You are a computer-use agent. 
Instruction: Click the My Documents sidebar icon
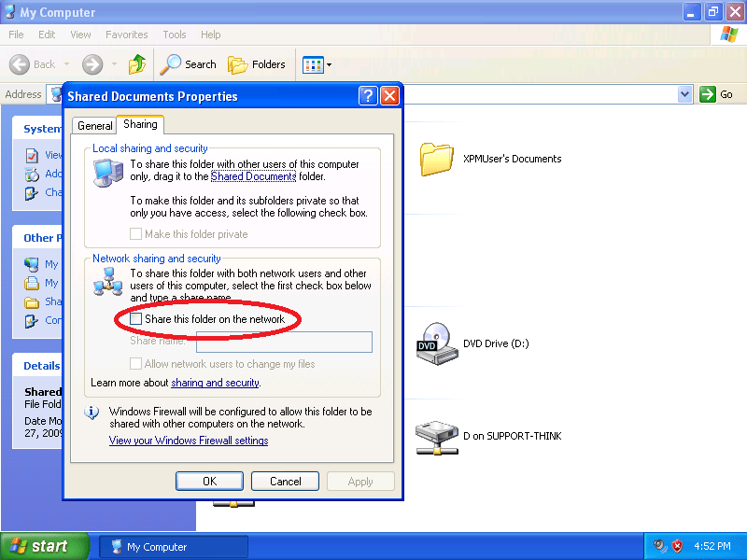(x=32, y=284)
